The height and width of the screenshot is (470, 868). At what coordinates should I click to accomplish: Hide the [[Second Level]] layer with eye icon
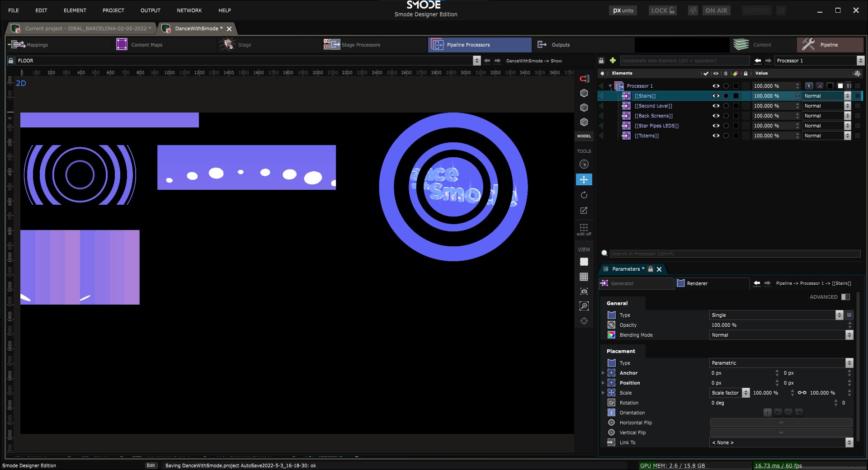tap(716, 106)
